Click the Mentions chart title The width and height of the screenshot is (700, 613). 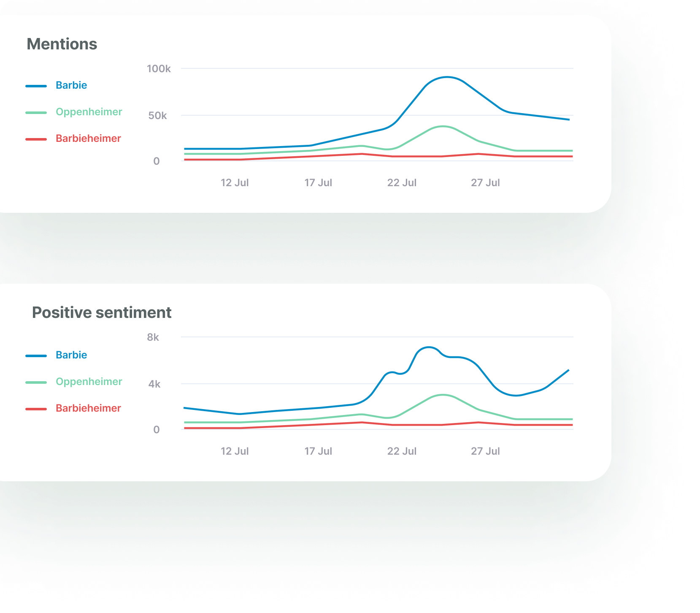click(62, 44)
